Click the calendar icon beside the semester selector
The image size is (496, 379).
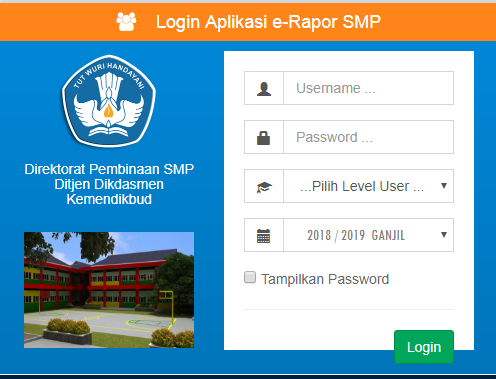pyautogui.click(x=263, y=236)
